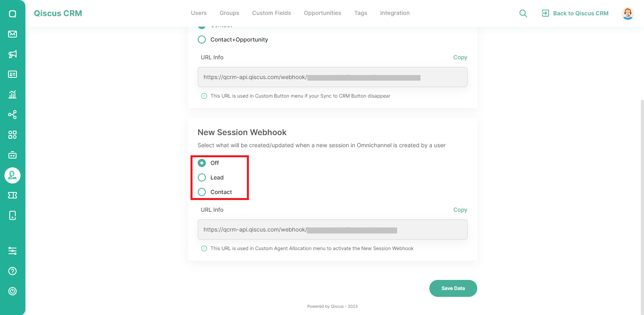Click the search magnifier icon in header

(x=523, y=13)
